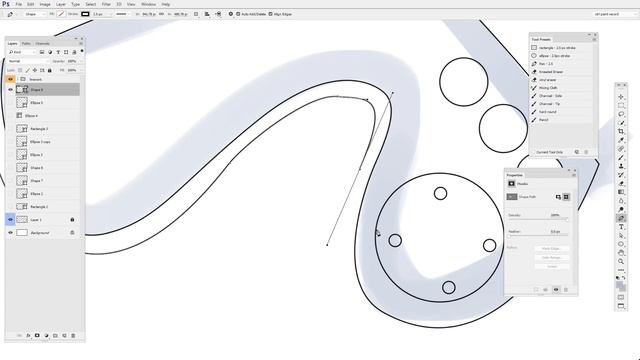Click the Color Range button in Properties
This screenshot has width=640, height=360.
pyautogui.click(x=552, y=258)
